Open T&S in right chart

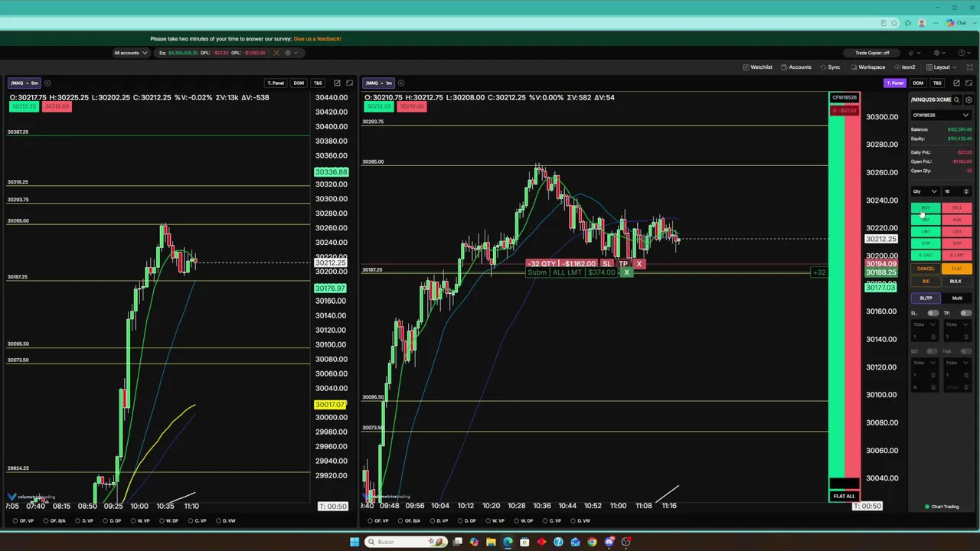pyautogui.click(x=937, y=83)
